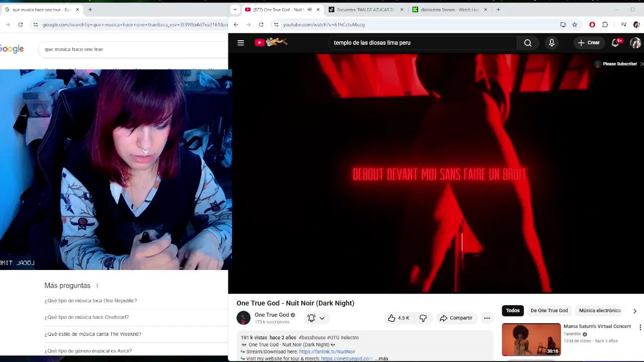Switch to the diabladota Stream tab
The image size is (644, 362).
[x=450, y=10]
